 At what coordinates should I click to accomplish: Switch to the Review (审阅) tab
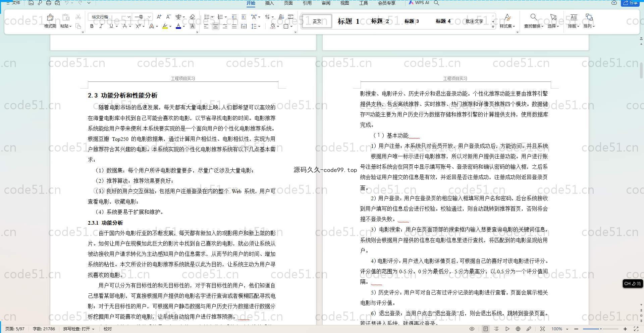326,3
